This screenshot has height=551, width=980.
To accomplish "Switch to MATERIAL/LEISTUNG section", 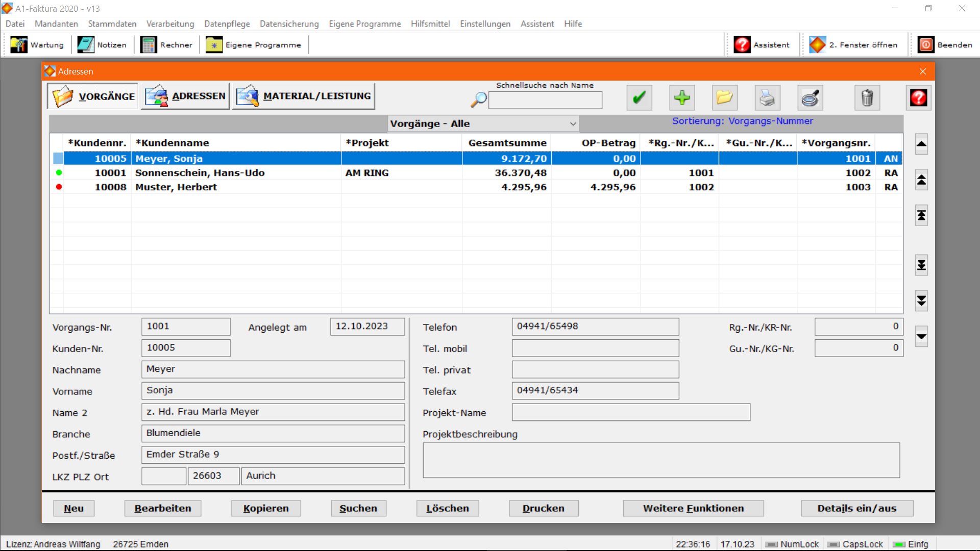I will tap(304, 96).
